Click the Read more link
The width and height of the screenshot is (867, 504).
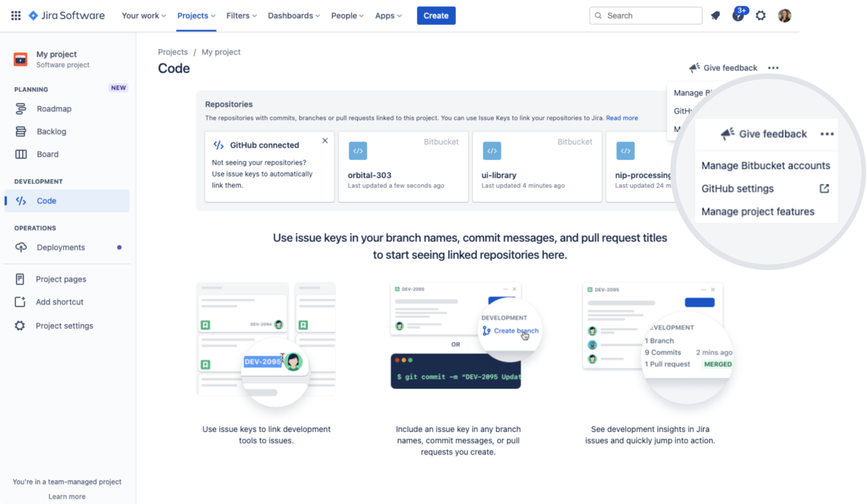[x=622, y=118]
